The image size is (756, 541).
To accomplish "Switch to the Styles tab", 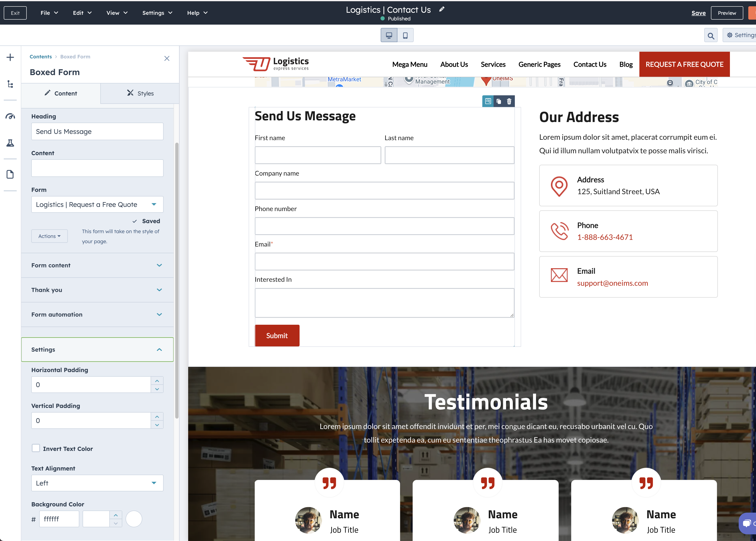I will pyautogui.click(x=140, y=93).
